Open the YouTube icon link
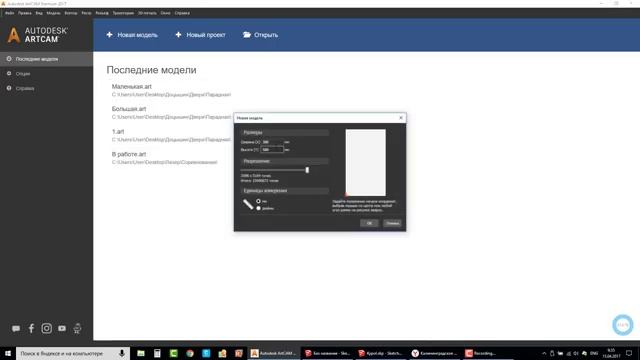The image size is (640, 360). tap(62, 328)
